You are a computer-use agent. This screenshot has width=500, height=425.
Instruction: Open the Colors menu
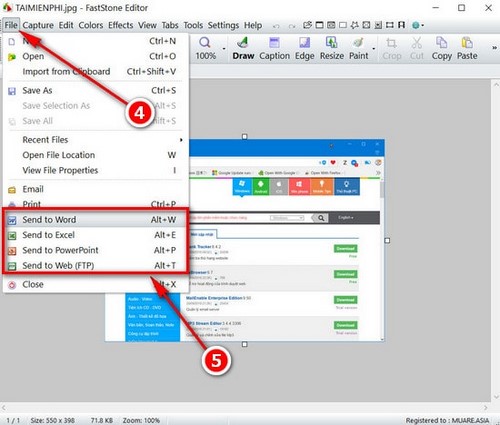click(x=91, y=25)
